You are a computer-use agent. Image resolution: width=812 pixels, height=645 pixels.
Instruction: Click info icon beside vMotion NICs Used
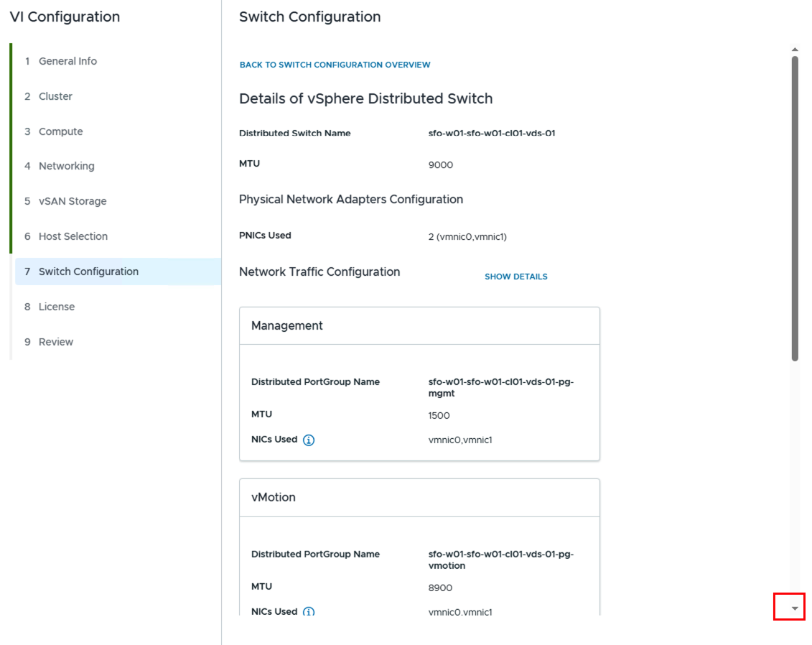(x=309, y=612)
